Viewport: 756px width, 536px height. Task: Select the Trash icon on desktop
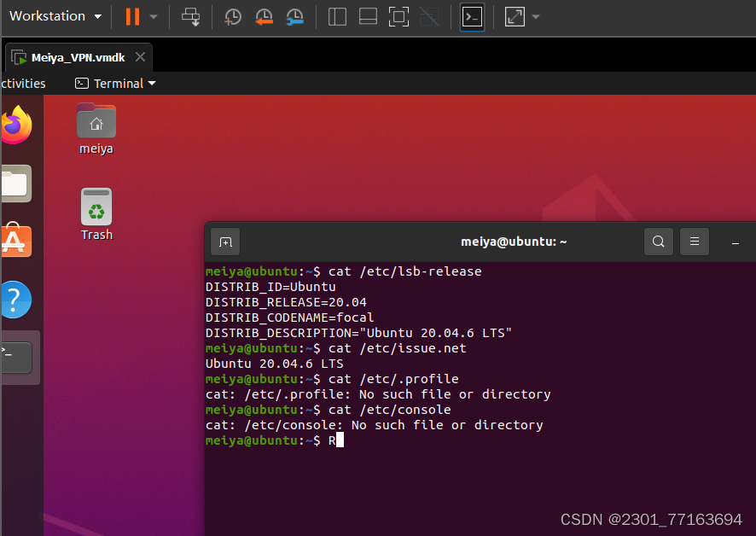click(96, 214)
